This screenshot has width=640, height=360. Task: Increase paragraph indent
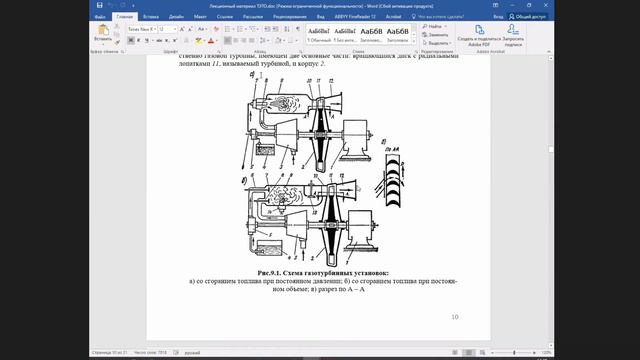pyautogui.click(x=276, y=29)
